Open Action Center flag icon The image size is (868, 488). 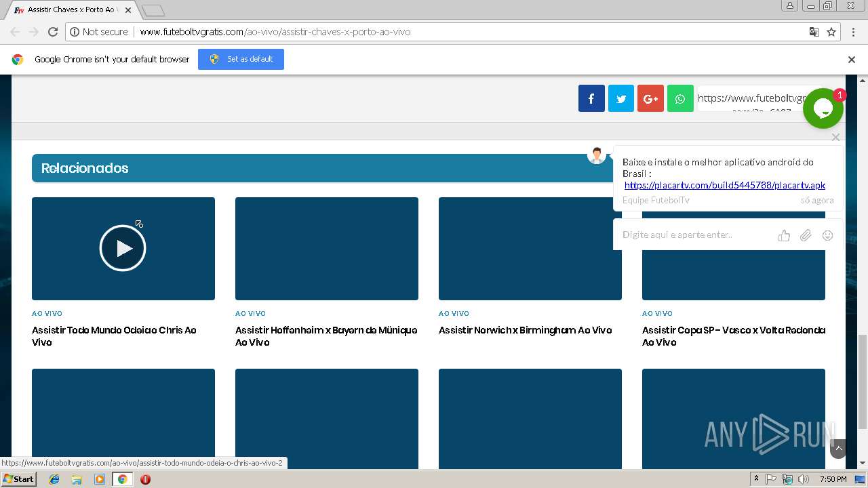coord(771,479)
